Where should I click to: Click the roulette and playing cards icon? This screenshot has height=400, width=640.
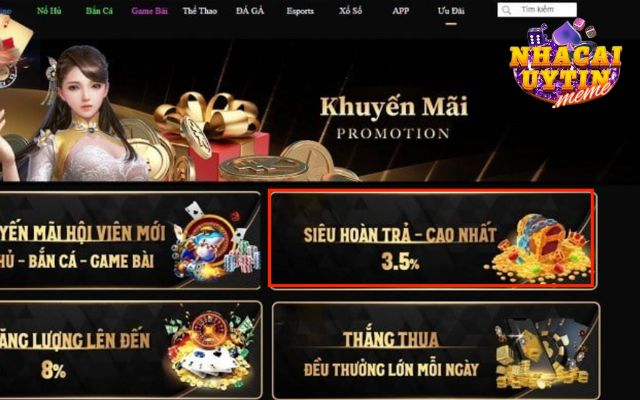pyautogui.click(x=208, y=349)
